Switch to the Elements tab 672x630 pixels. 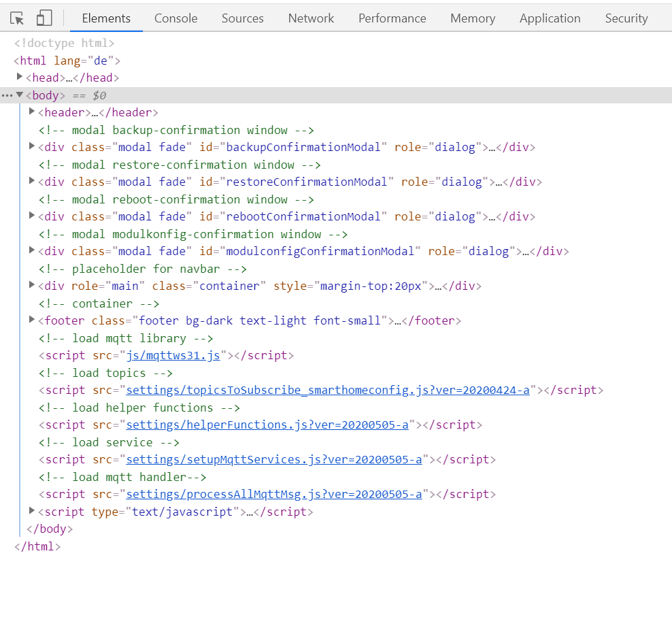(106, 18)
